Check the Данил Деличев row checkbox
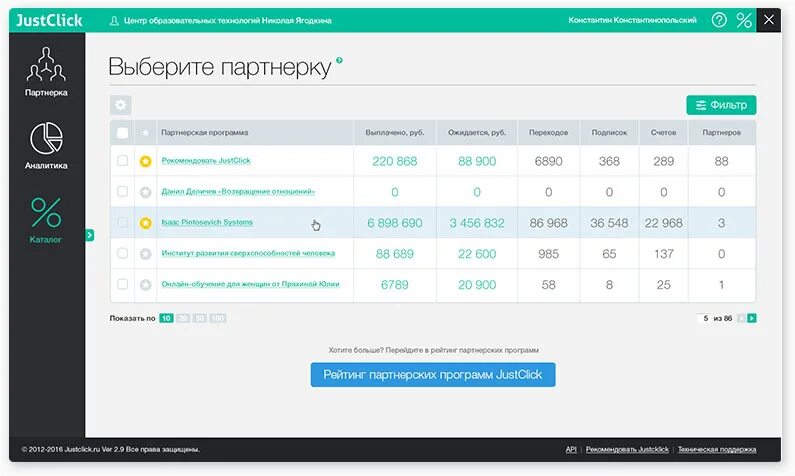The height and width of the screenshot is (476, 795). pos(122,192)
